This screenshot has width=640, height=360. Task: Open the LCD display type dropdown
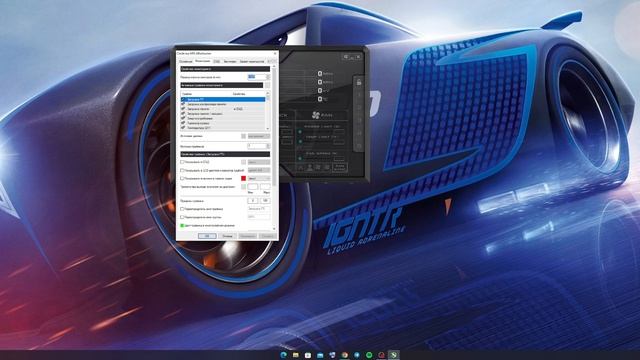point(259,170)
